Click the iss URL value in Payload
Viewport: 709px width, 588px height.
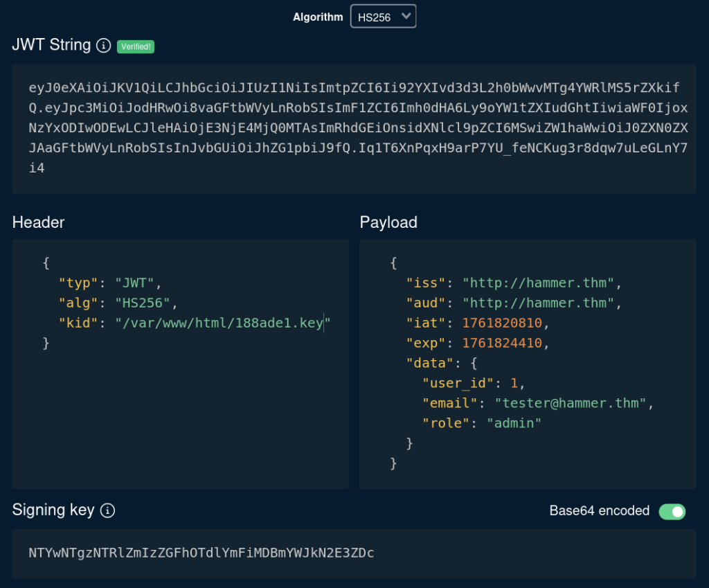[537, 283]
